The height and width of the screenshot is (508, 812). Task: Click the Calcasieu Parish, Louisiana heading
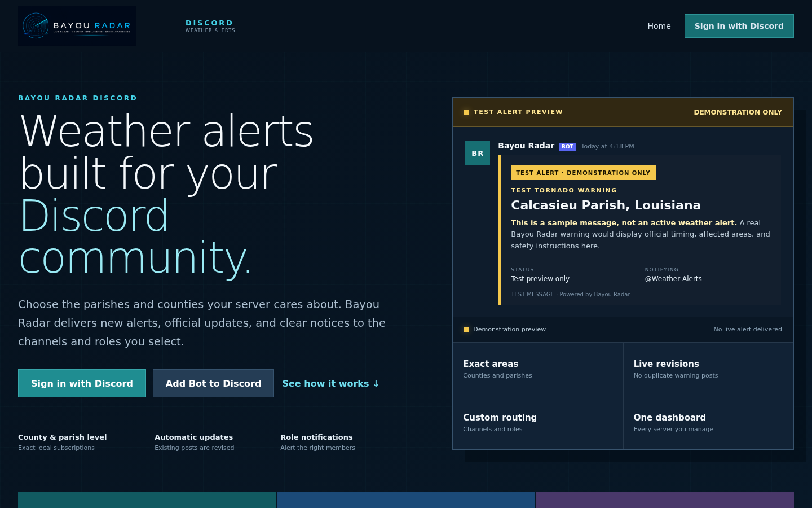[606, 205]
